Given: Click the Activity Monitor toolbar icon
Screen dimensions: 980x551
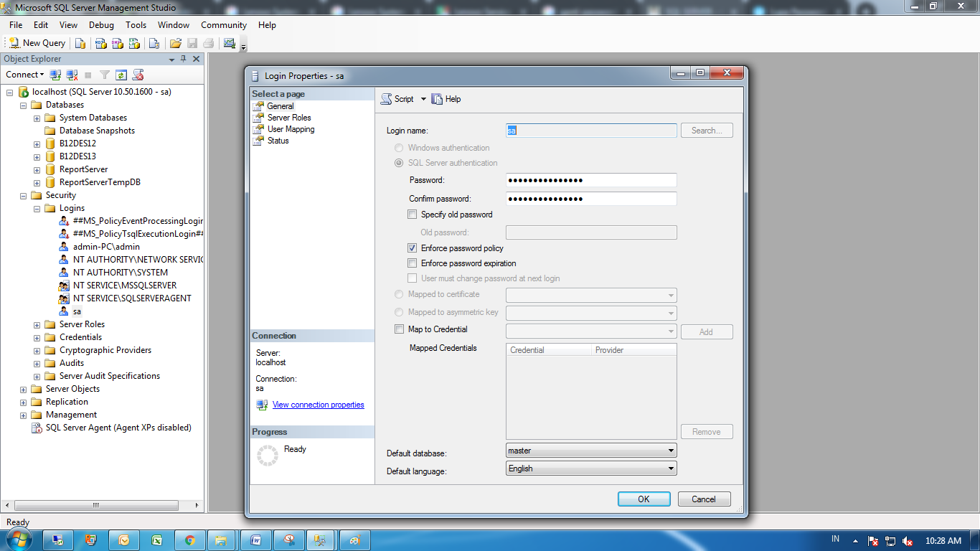Looking at the screenshot, I should (x=230, y=43).
